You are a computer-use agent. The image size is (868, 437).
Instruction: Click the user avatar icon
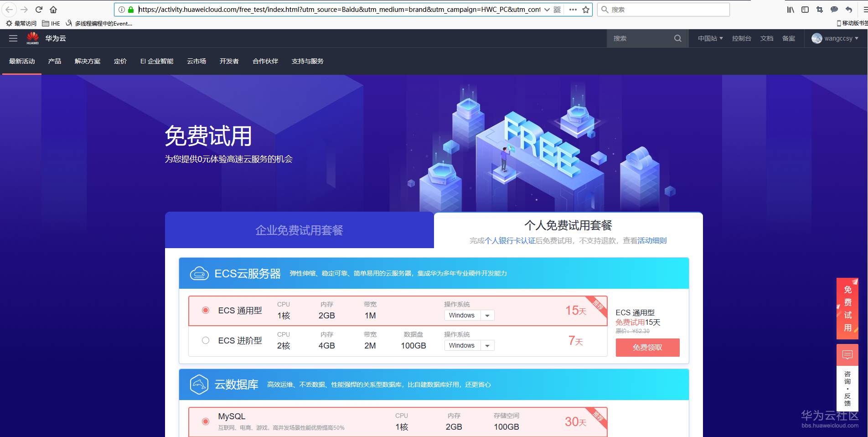pyautogui.click(x=817, y=38)
